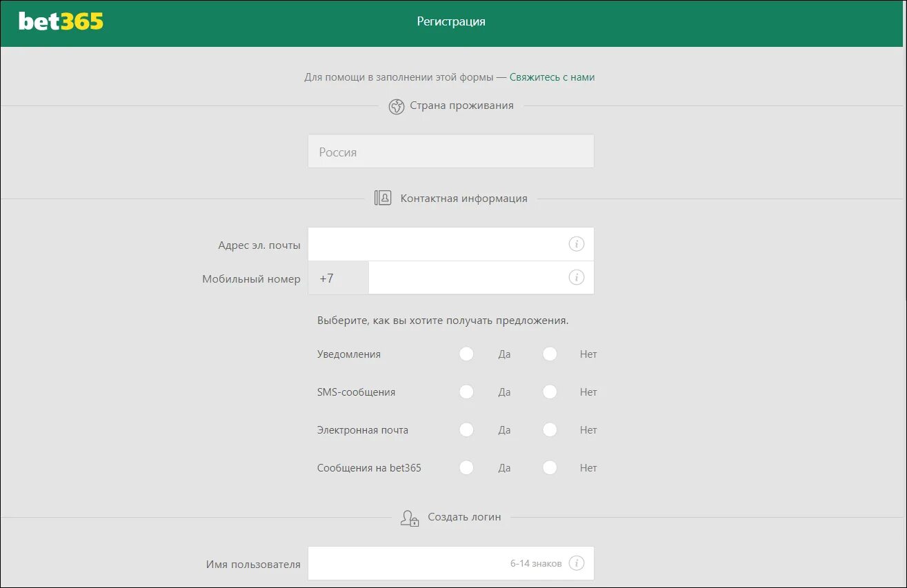907x588 pixels.
Task: Select Да for SMS-сообщения
Action: [467, 392]
